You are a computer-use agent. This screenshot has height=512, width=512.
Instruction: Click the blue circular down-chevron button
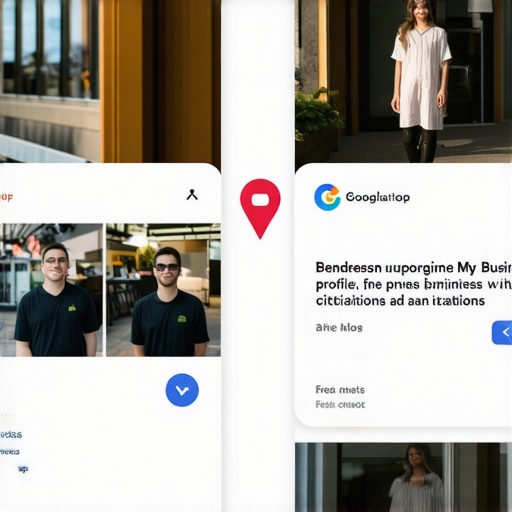tap(182, 390)
